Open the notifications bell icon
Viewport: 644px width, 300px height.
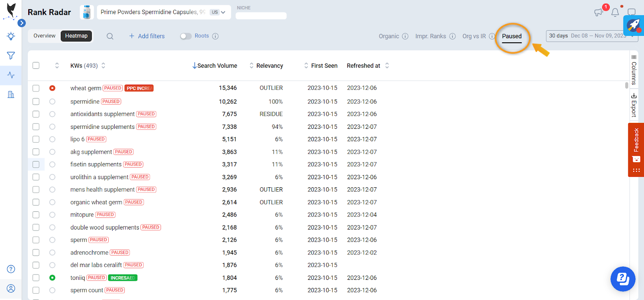(x=615, y=12)
